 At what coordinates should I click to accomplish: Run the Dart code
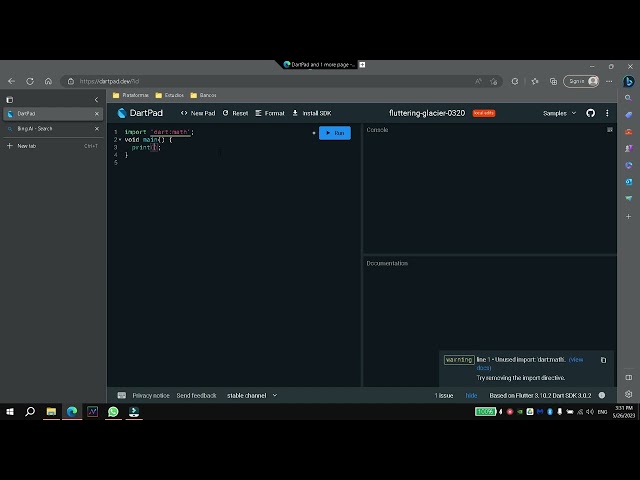click(335, 133)
